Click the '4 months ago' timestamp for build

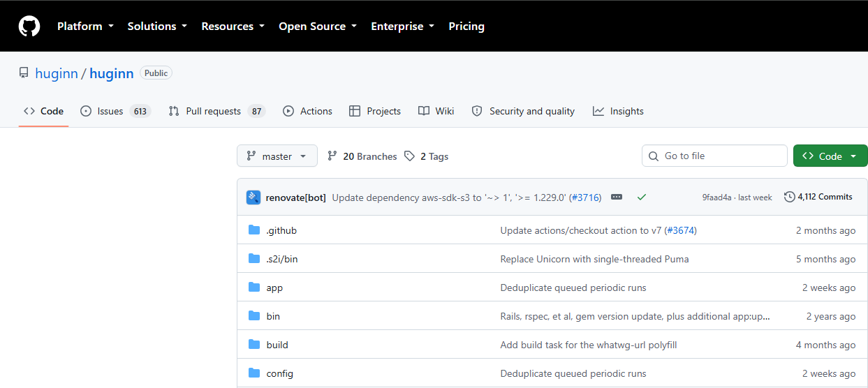click(x=825, y=345)
